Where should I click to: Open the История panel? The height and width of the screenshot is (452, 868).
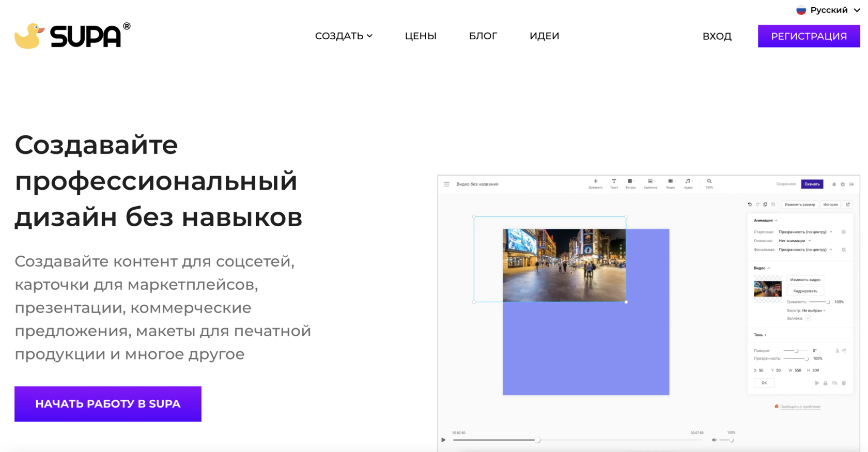[830, 205]
